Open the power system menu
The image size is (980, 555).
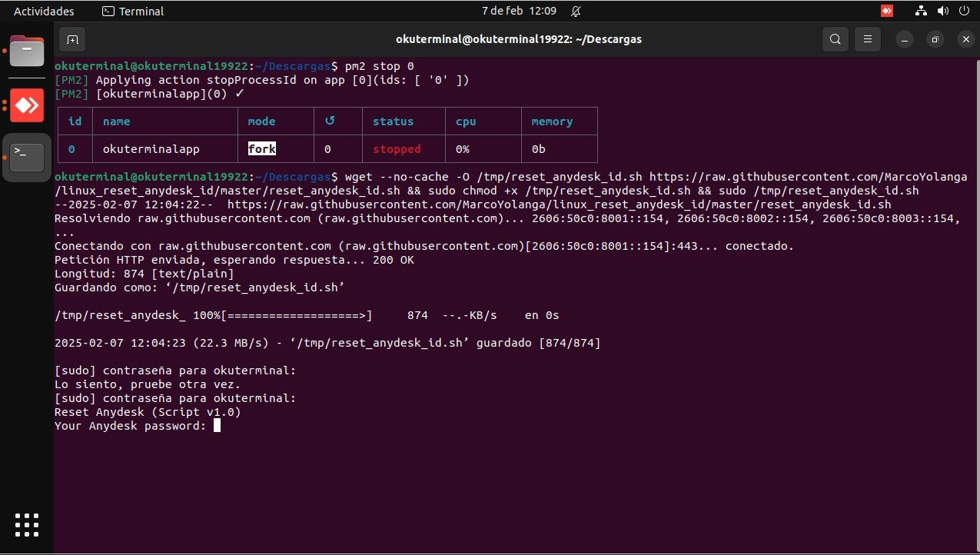[x=964, y=12]
